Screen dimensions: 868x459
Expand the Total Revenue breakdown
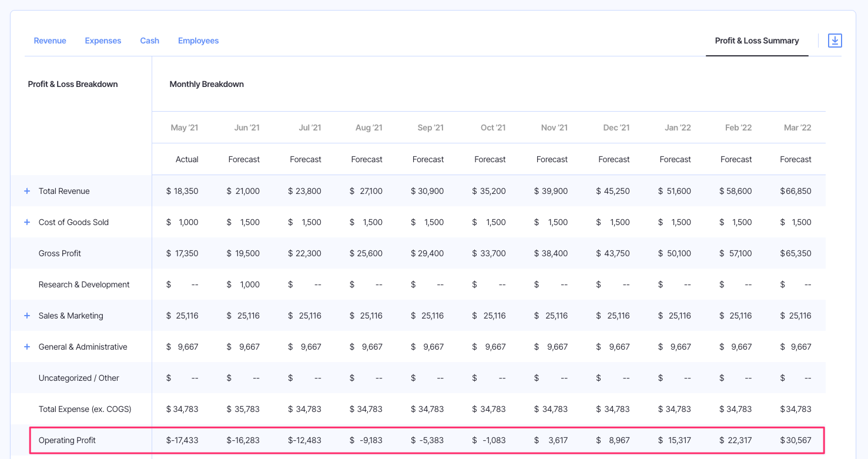point(26,190)
